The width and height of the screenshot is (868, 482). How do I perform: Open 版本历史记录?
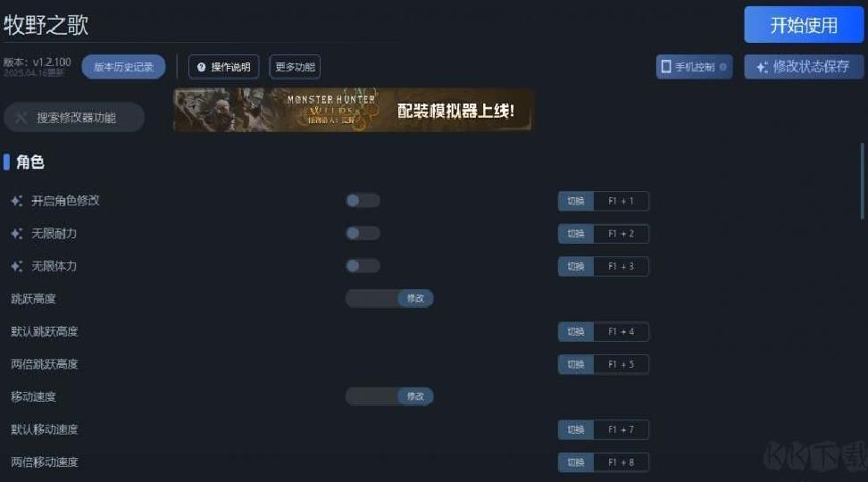click(x=123, y=67)
